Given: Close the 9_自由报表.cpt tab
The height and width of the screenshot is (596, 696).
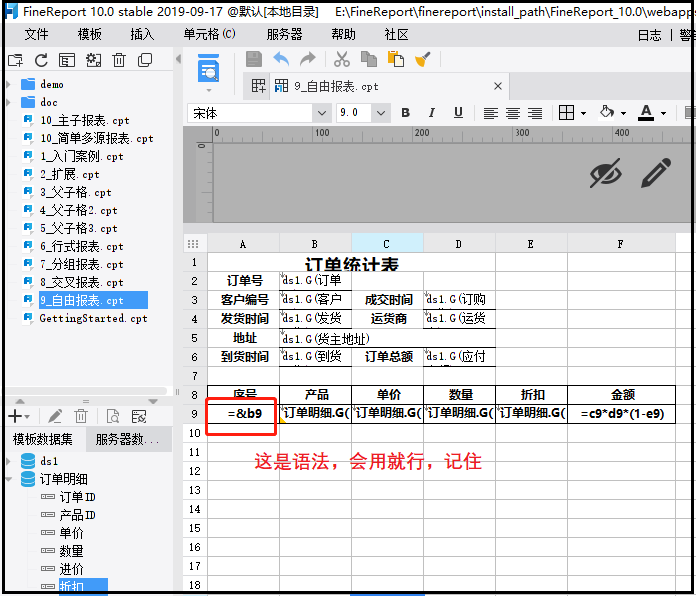Looking at the screenshot, I should pos(498,86).
